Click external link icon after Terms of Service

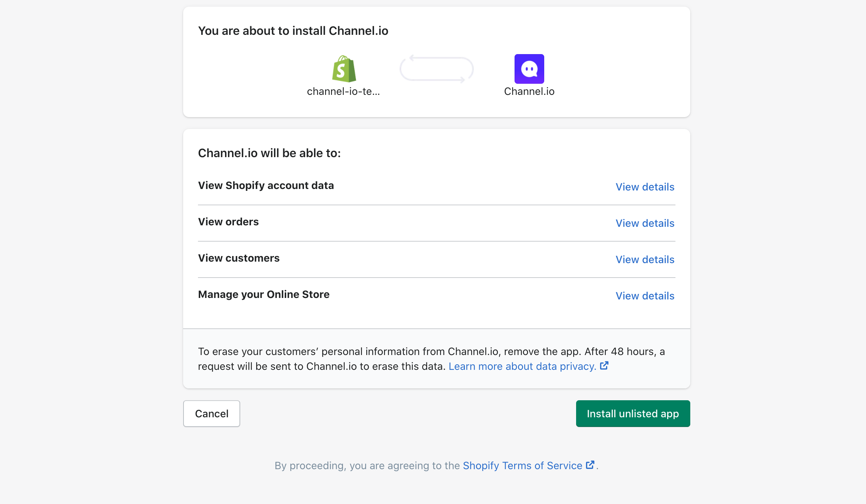(x=590, y=465)
